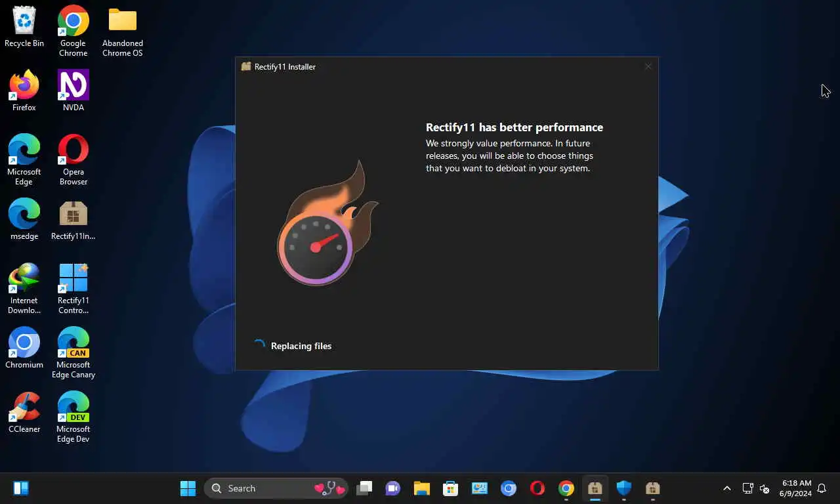840x504 pixels.
Task: Click the muted volume tray icon
Action: (x=765, y=488)
